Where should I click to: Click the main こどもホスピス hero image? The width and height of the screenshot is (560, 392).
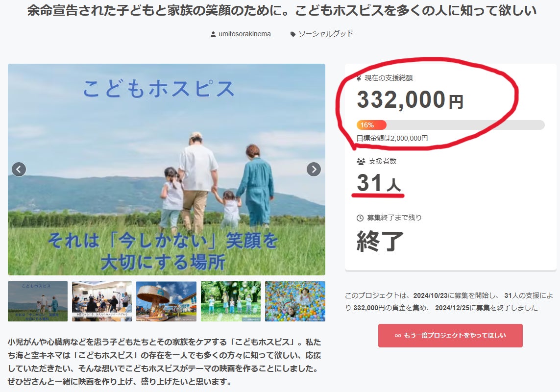pos(167,170)
